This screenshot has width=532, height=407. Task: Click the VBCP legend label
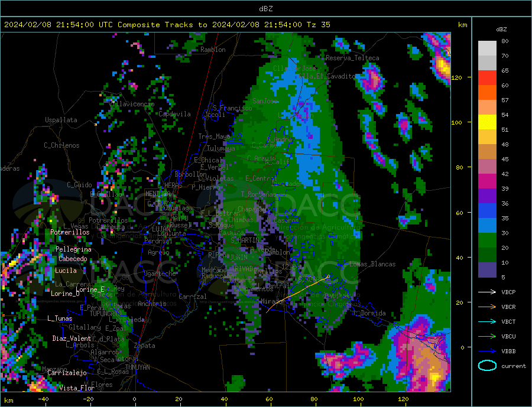click(508, 292)
